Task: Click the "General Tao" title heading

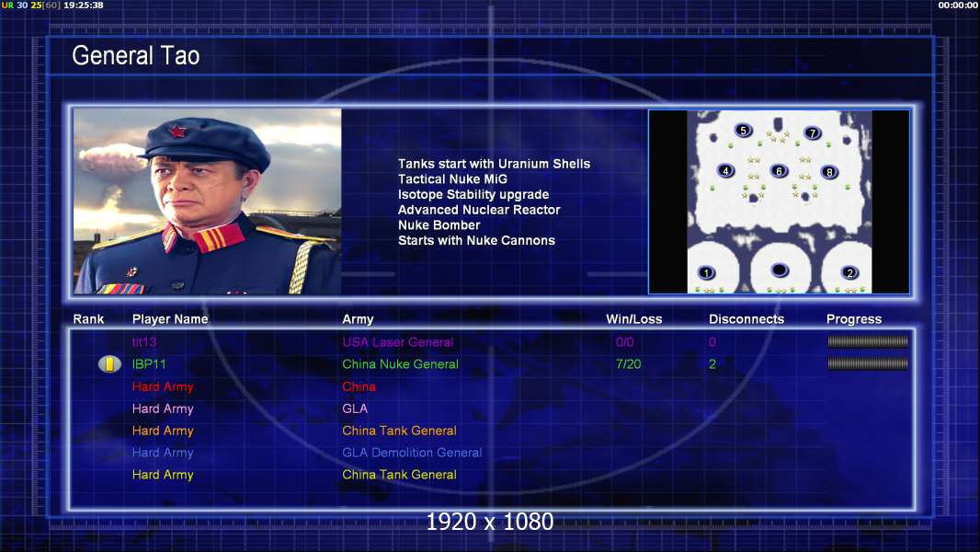Action: tap(136, 55)
